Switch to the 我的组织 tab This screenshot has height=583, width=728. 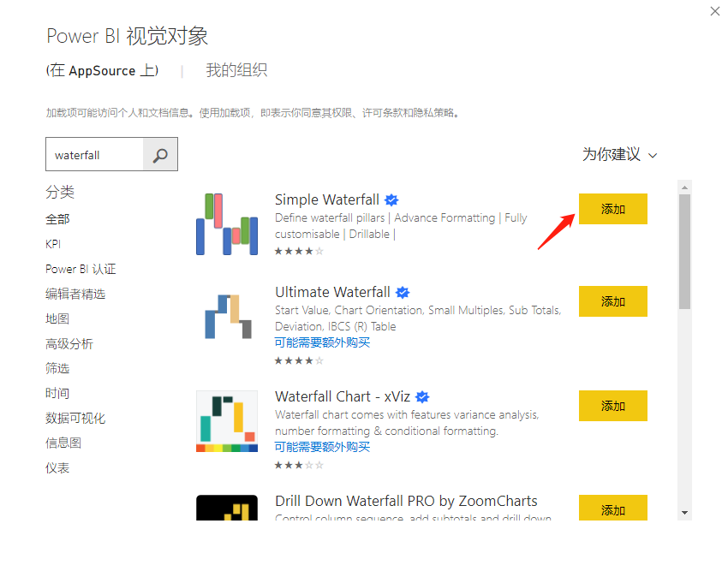point(236,70)
